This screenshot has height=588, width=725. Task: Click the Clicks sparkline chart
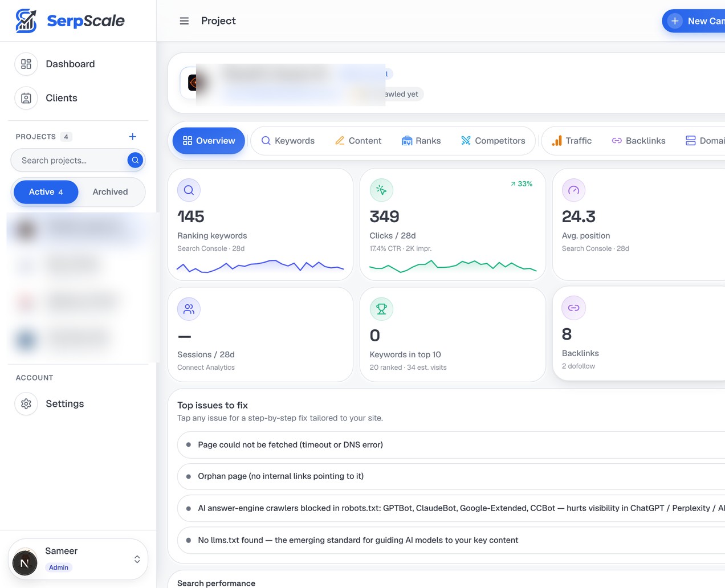click(x=453, y=266)
